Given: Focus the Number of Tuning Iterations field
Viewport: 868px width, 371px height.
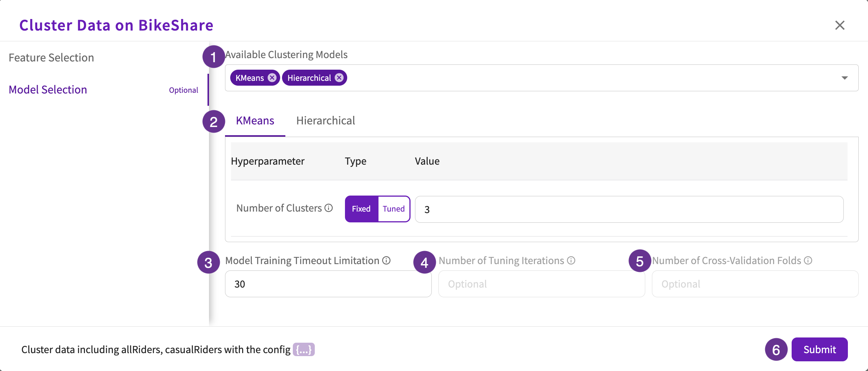Looking at the screenshot, I should click(x=542, y=284).
